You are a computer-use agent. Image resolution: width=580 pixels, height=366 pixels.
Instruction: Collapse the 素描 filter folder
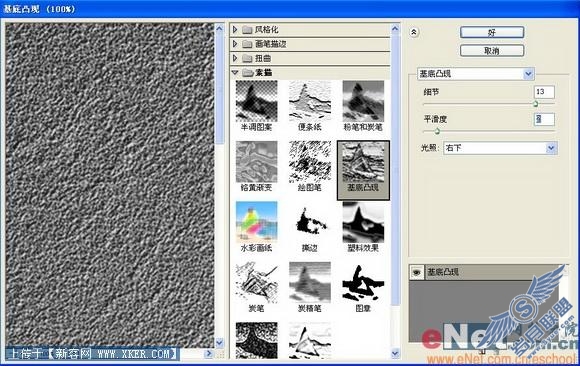point(235,73)
